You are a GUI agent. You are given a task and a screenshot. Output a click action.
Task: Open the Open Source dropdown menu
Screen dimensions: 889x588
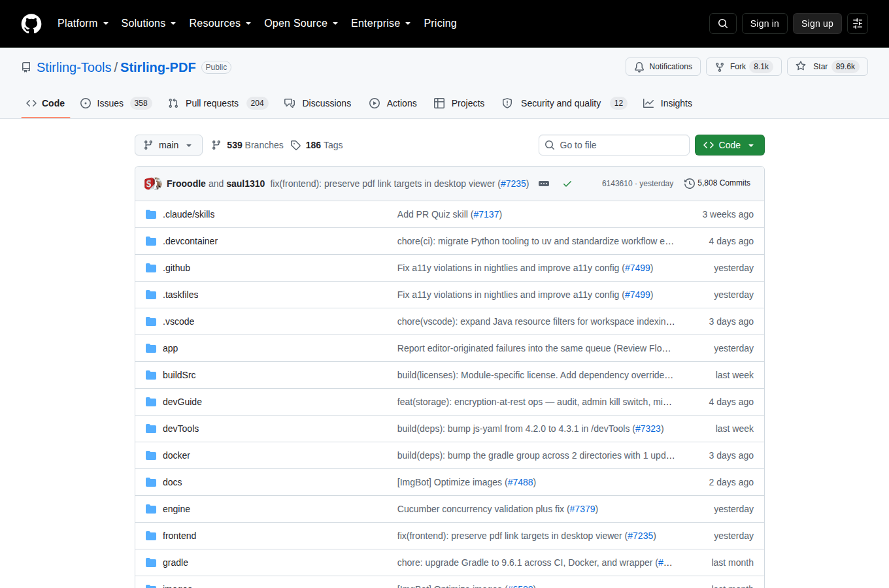pos(301,24)
